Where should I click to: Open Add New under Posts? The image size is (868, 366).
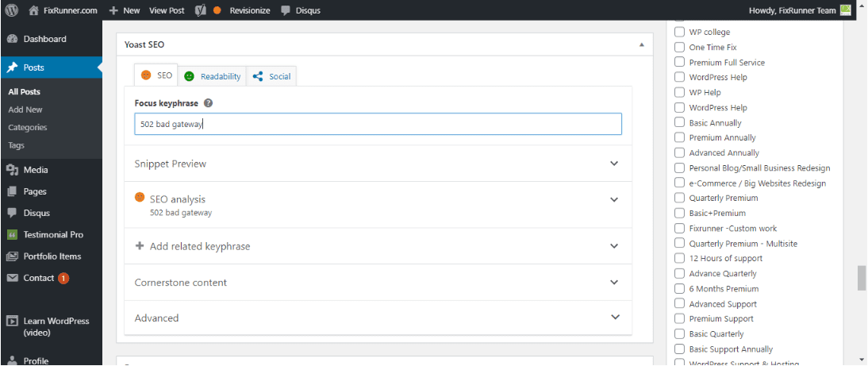pos(25,110)
